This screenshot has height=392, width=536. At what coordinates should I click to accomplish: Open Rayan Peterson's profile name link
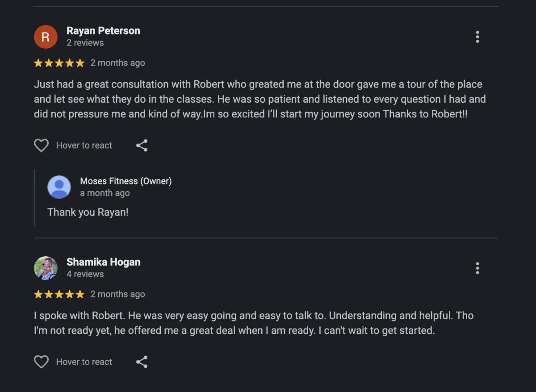click(x=103, y=31)
